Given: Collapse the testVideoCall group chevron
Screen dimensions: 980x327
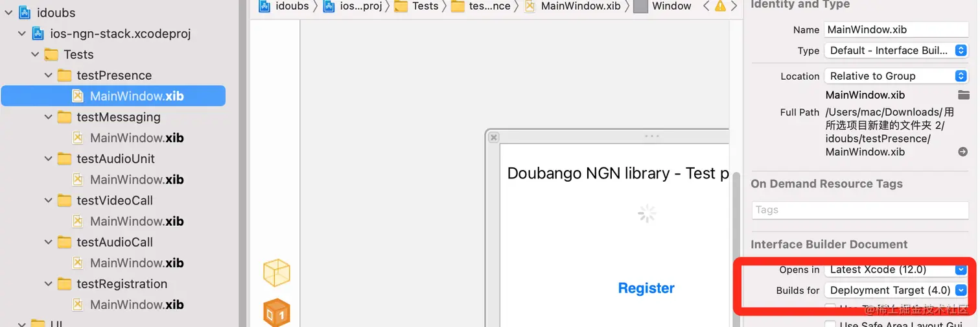Looking at the screenshot, I should pyautogui.click(x=49, y=200).
